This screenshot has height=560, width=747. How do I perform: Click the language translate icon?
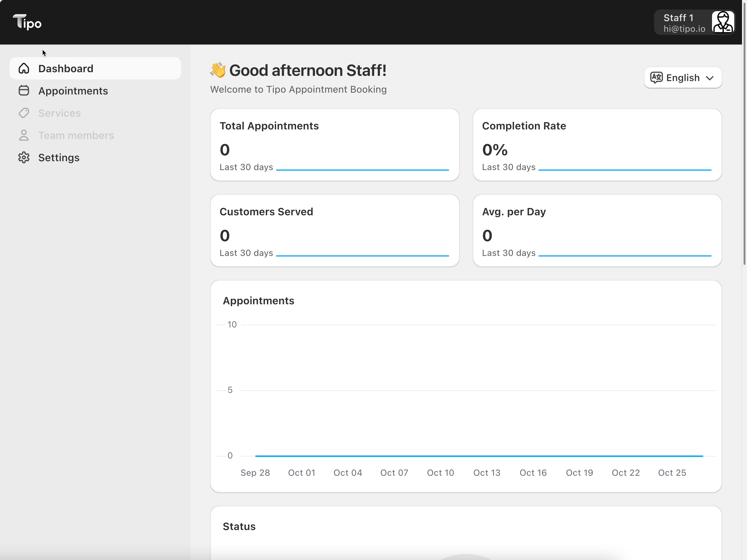click(x=656, y=78)
